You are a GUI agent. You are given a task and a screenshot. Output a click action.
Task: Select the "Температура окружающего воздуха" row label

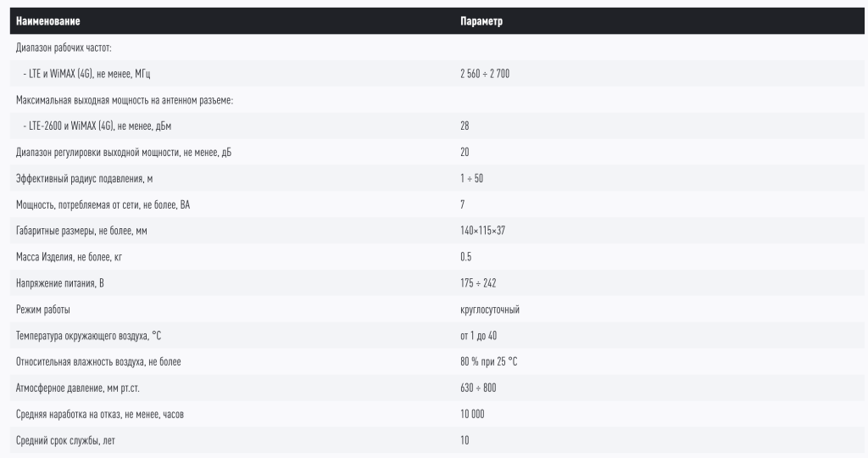[82, 336]
